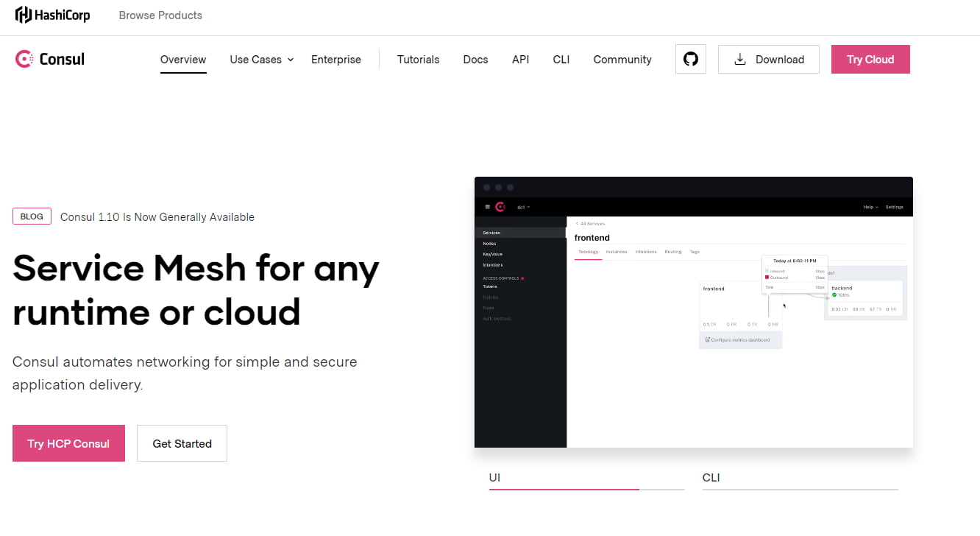Click the Try HCP Consul button
980x536 pixels.
pos(68,443)
